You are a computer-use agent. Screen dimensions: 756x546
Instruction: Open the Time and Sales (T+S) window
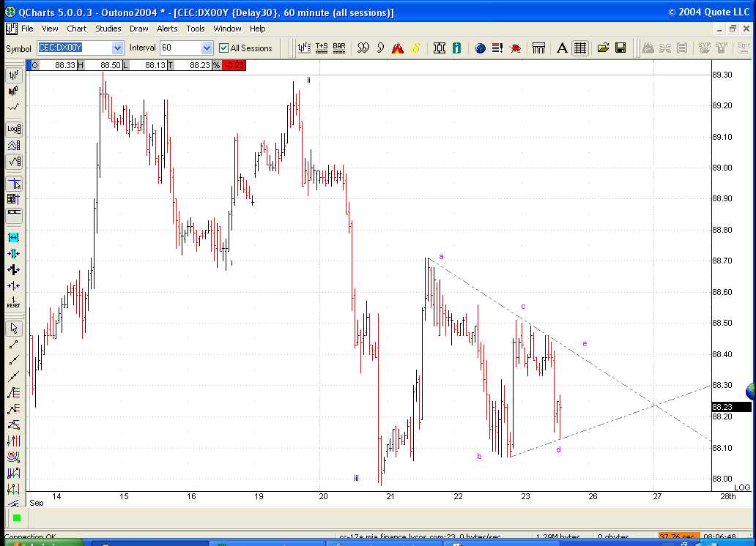(322, 48)
